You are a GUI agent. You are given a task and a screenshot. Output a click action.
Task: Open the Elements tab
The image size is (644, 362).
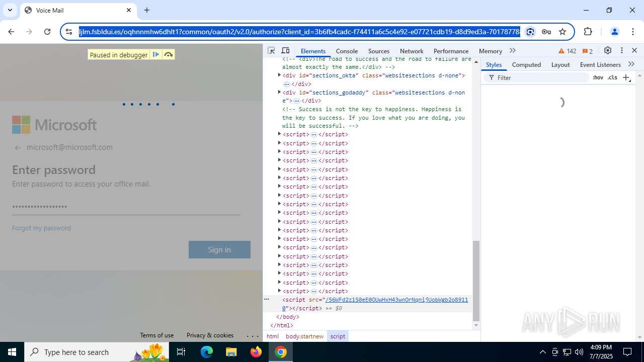coord(313,51)
